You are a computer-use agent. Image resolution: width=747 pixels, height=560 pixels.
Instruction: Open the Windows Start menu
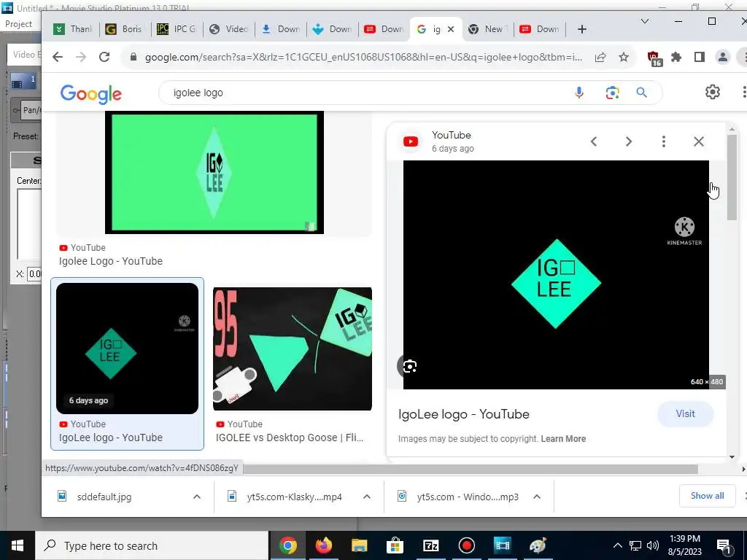pyautogui.click(x=18, y=545)
